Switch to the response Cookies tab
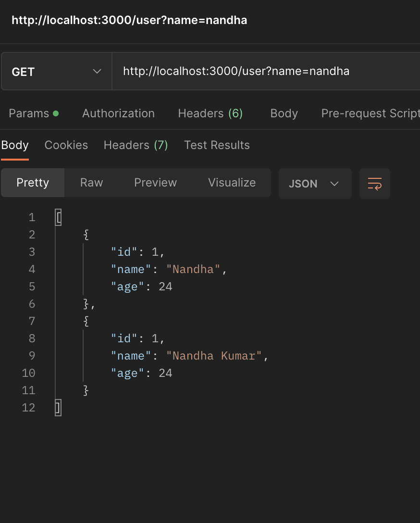 coord(66,145)
